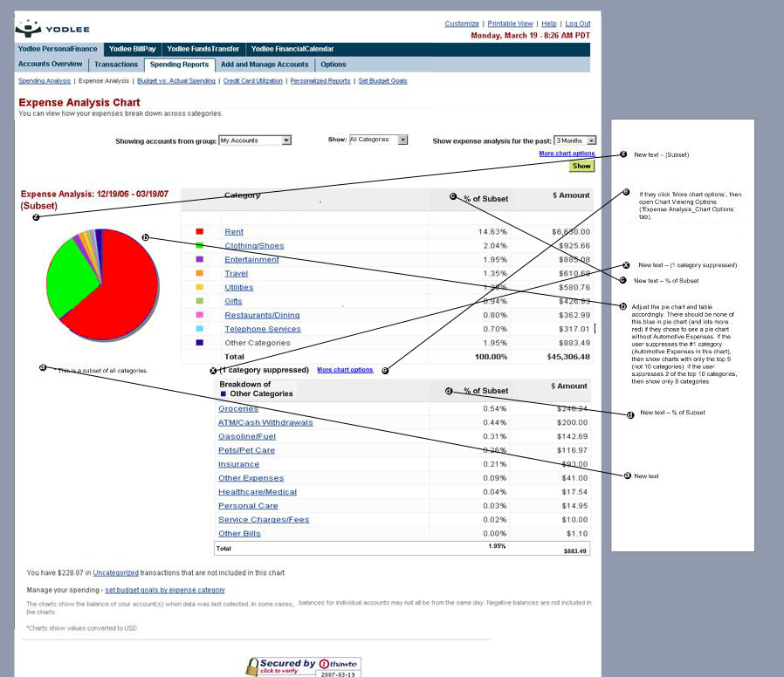The height and width of the screenshot is (677, 784).
Task: Click the pink Restaurants/Dining swatch
Action: click(200, 315)
